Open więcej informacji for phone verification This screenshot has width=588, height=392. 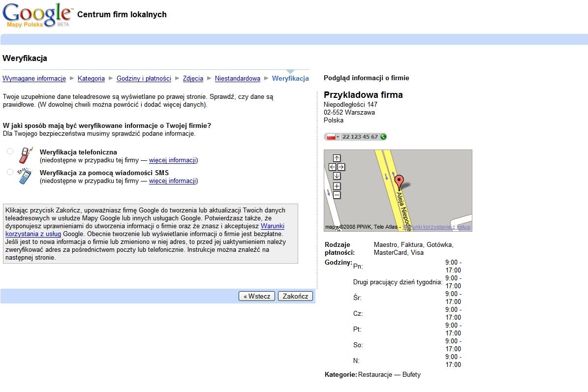point(173,160)
